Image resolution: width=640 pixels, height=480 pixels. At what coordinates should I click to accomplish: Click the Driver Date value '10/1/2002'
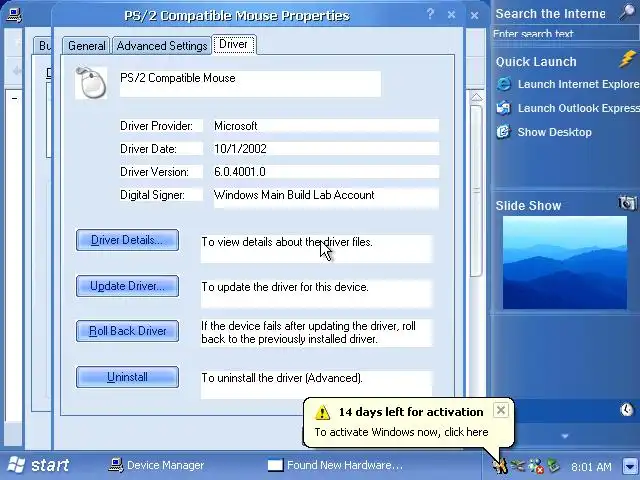click(x=326, y=149)
